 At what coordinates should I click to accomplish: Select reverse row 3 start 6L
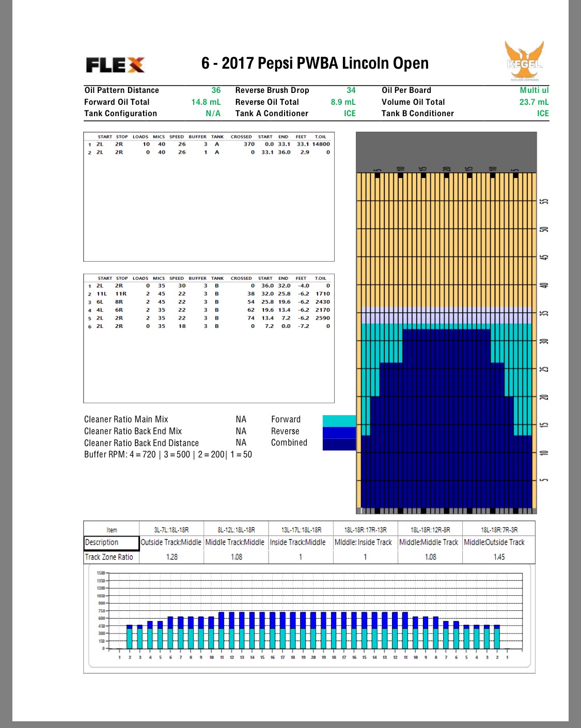[x=100, y=302]
